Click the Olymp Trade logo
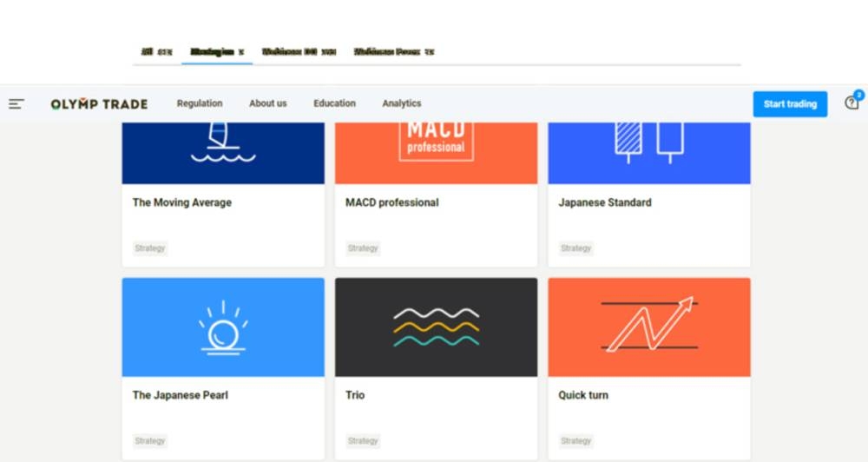Screen dimensions: 868x462 coord(99,104)
